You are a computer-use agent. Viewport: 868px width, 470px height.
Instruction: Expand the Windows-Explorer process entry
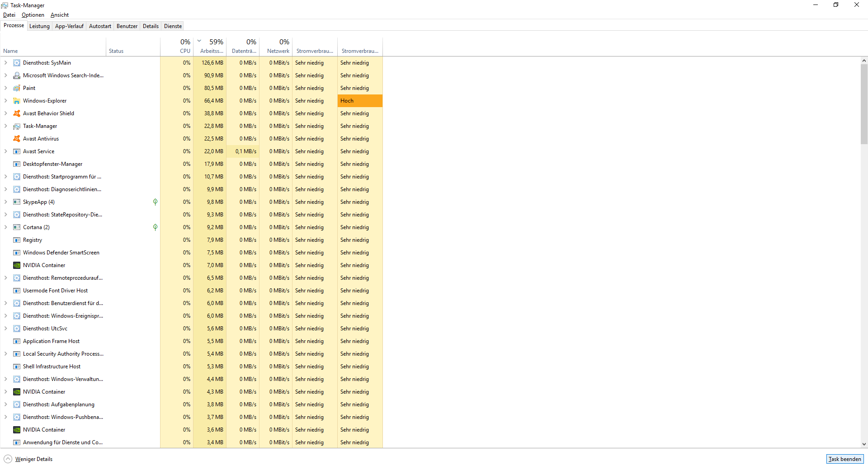(x=5, y=101)
